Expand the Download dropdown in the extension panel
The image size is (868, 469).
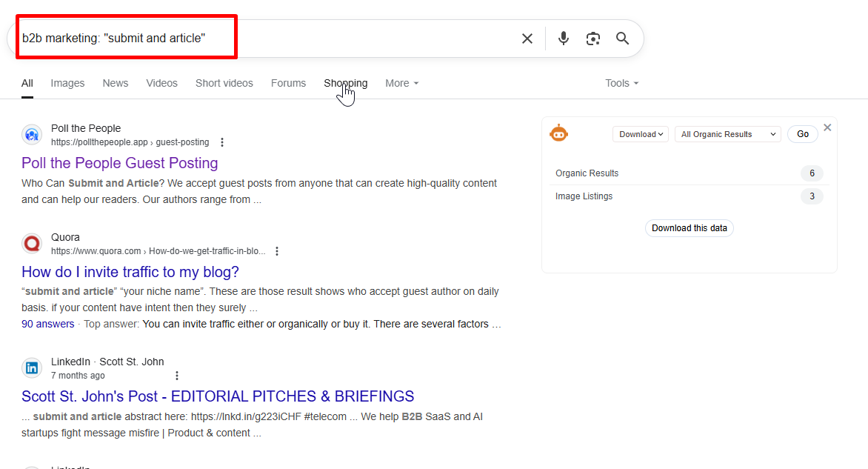[x=640, y=134]
